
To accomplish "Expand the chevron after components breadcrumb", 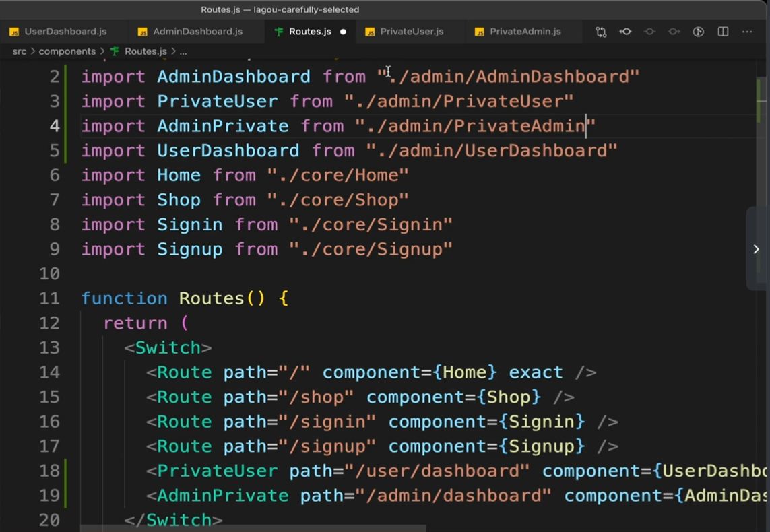I will click(102, 51).
